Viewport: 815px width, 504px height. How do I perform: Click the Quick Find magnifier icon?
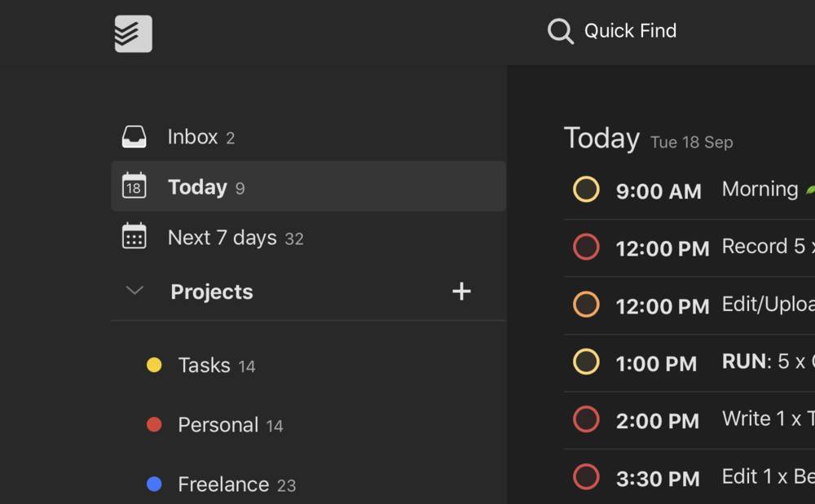[561, 31]
